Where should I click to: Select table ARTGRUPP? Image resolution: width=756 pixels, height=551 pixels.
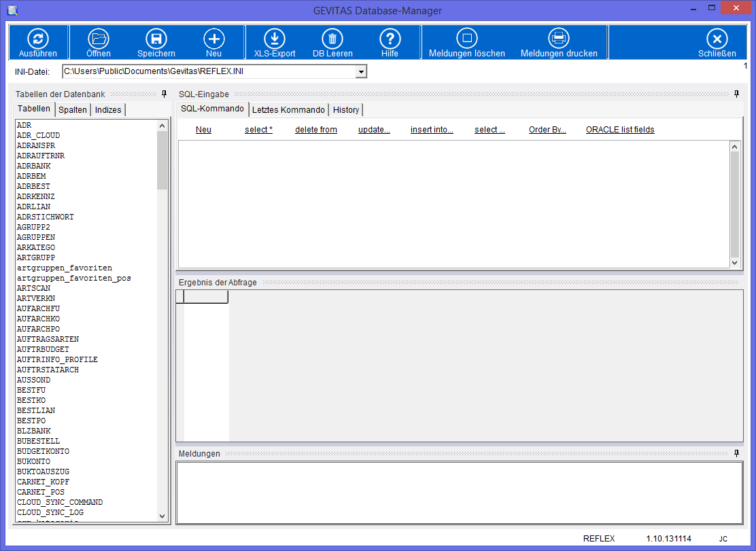click(x=36, y=257)
